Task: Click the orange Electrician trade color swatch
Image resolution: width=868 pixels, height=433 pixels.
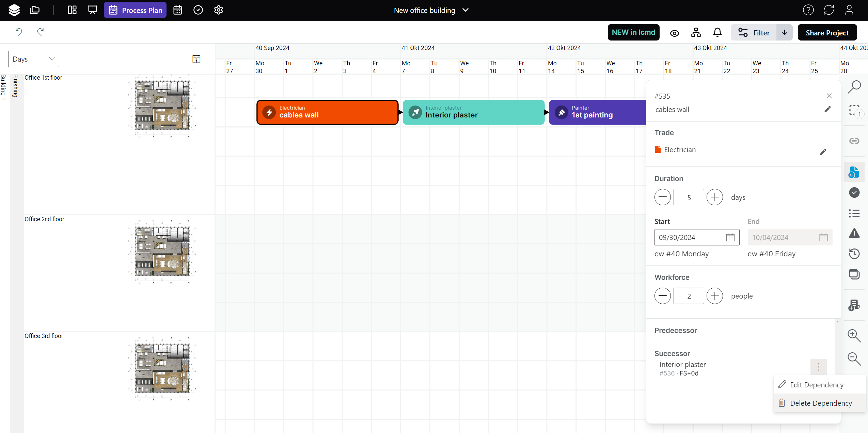Action: (x=658, y=149)
